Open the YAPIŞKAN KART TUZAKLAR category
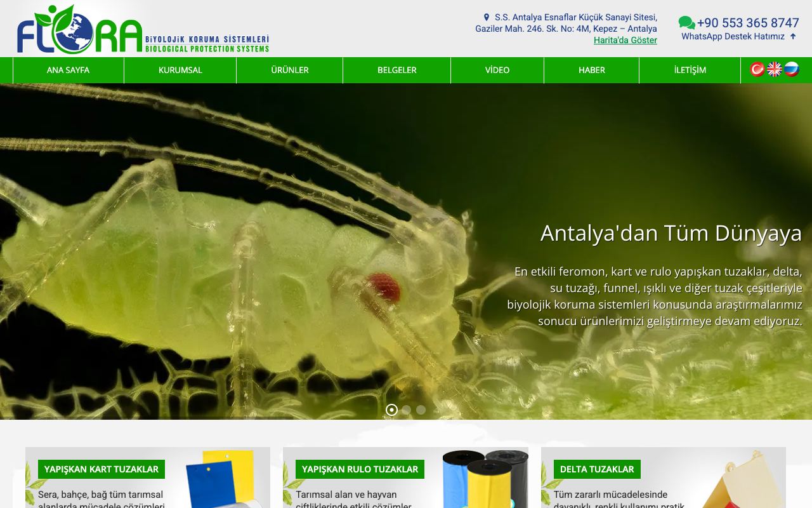Image resolution: width=812 pixels, height=508 pixels. click(x=101, y=469)
